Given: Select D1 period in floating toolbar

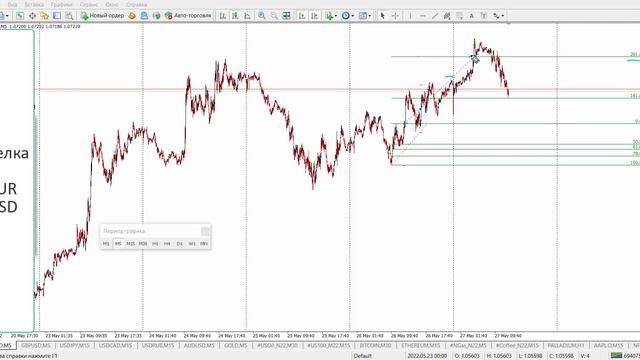Looking at the screenshot, I should click(180, 244).
